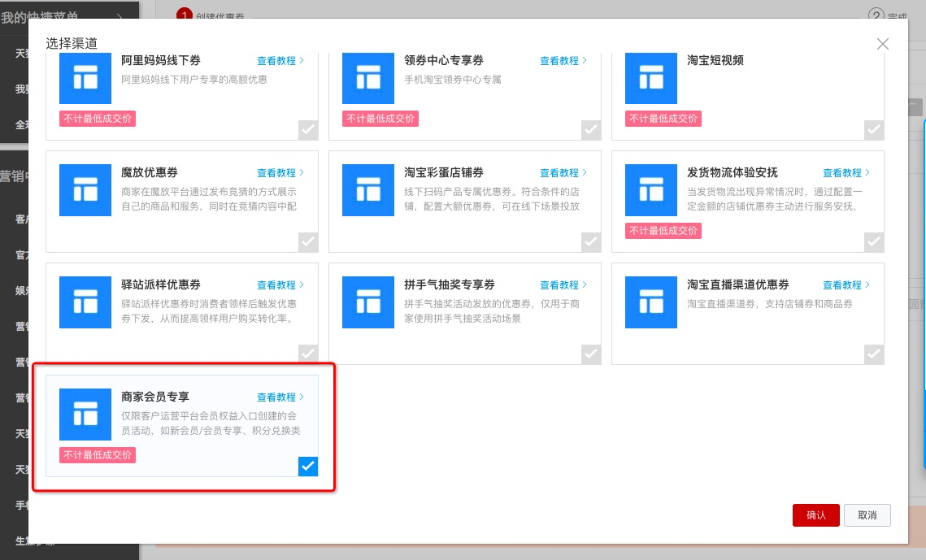
Task: Click the 商家会员专享 channel icon
Action: (85, 415)
